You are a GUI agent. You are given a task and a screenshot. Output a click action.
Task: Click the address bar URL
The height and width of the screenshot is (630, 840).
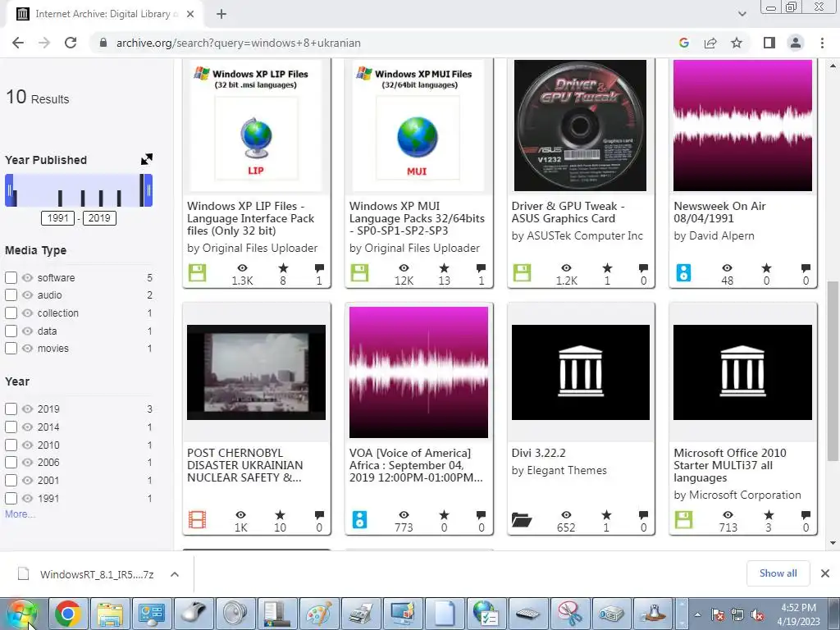pos(239,43)
